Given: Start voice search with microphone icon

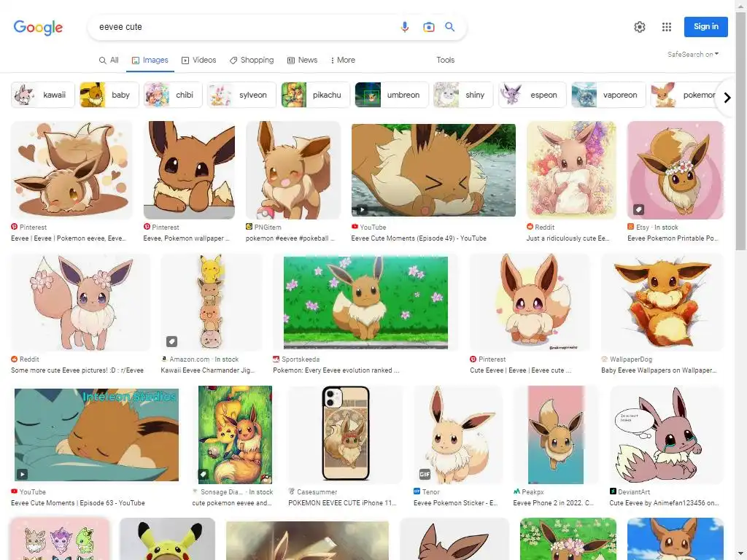Looking at the screenshot, I should (x=404, y=27).
